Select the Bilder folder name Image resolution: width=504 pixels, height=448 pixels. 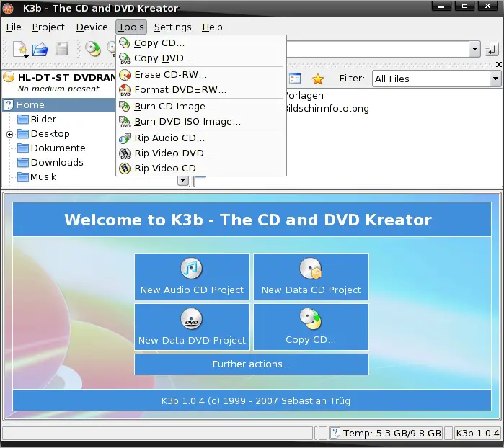43,120
